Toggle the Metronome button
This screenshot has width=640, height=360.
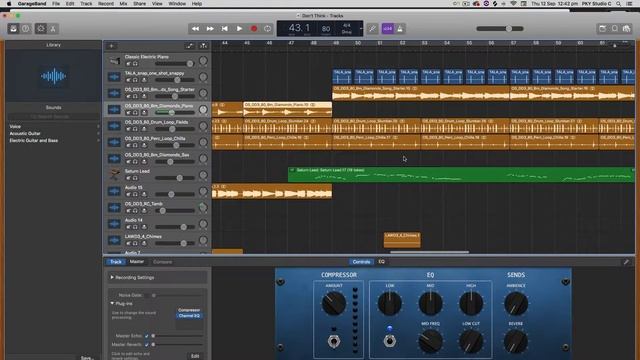coord(400,29)
